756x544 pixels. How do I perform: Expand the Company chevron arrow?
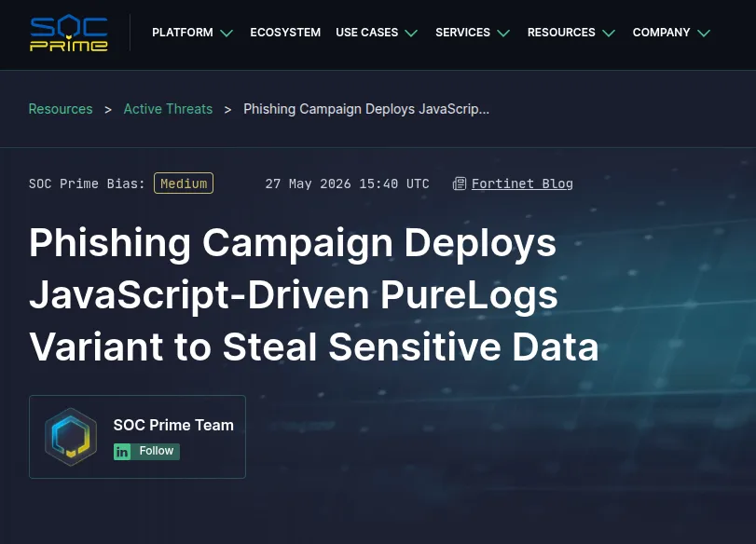704,34
